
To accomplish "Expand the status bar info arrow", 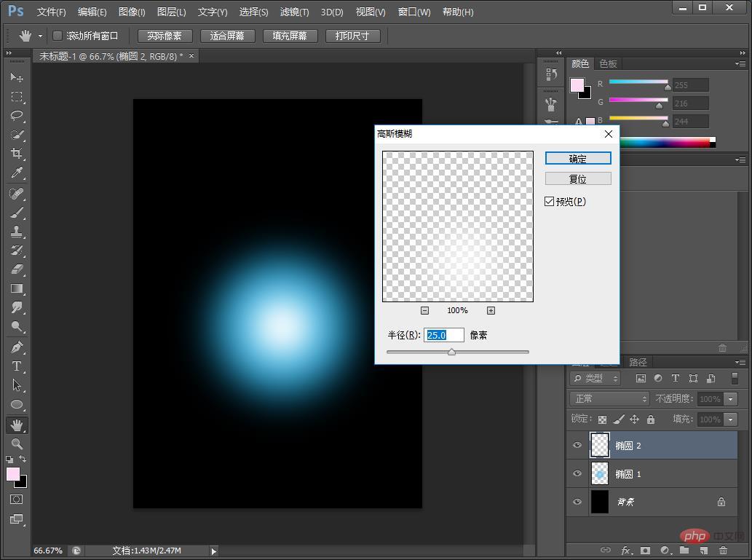I will tap(214, 551).
